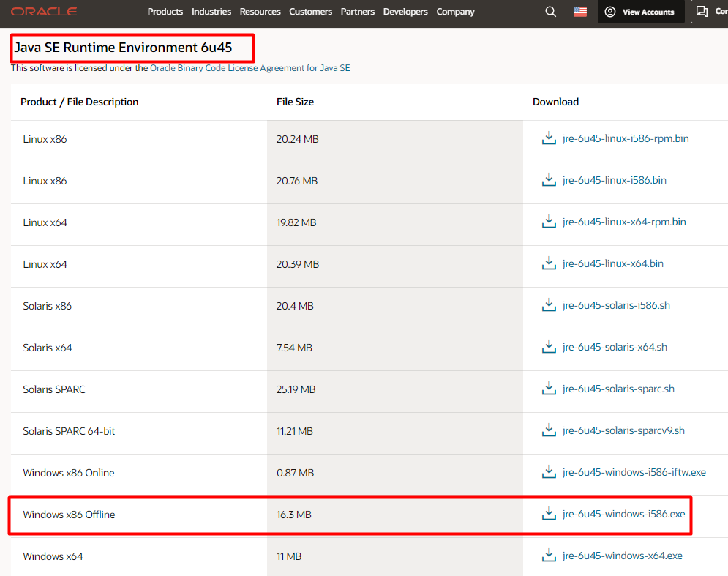728x576 pixels.
Task: Open the Industries menu
Action: pos(211,12)
